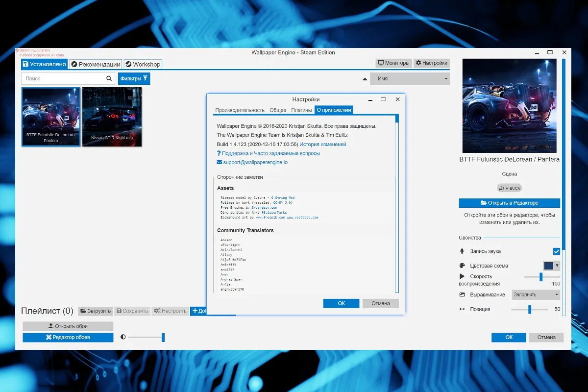Screen dimensions: 588x392
Task: Click the Цветовая схема dark blue swatch
Action: pos(548,266)
